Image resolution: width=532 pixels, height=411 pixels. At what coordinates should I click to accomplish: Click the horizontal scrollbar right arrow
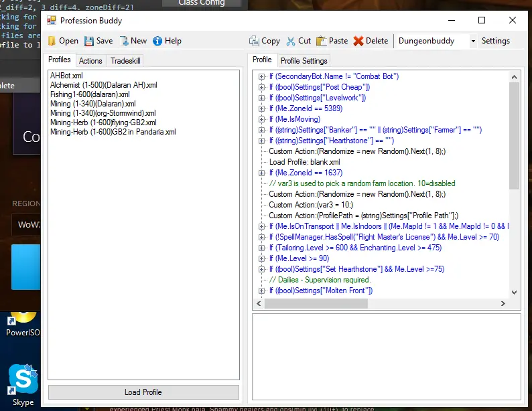[x=503, y=304]
